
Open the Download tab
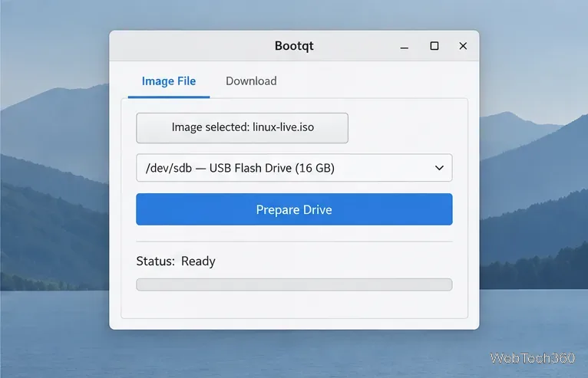coord(251,81)
